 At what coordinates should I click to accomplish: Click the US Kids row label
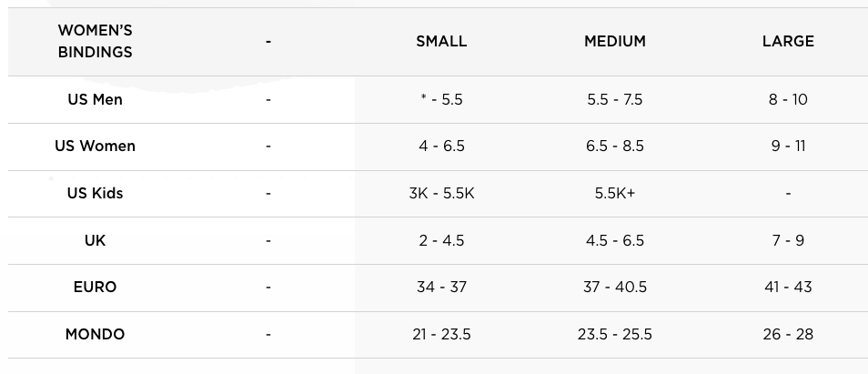click(x=96, y=193)
